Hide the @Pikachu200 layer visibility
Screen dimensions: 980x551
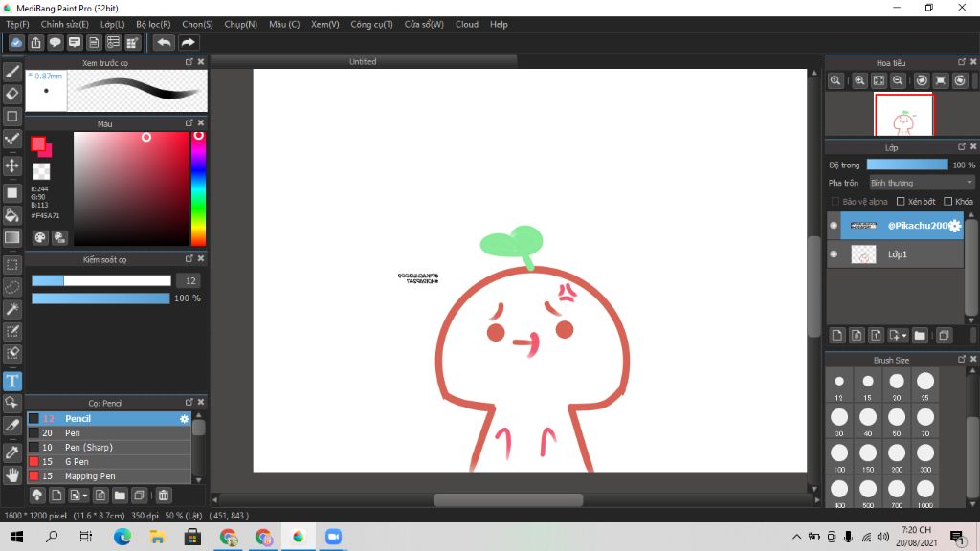834,226
